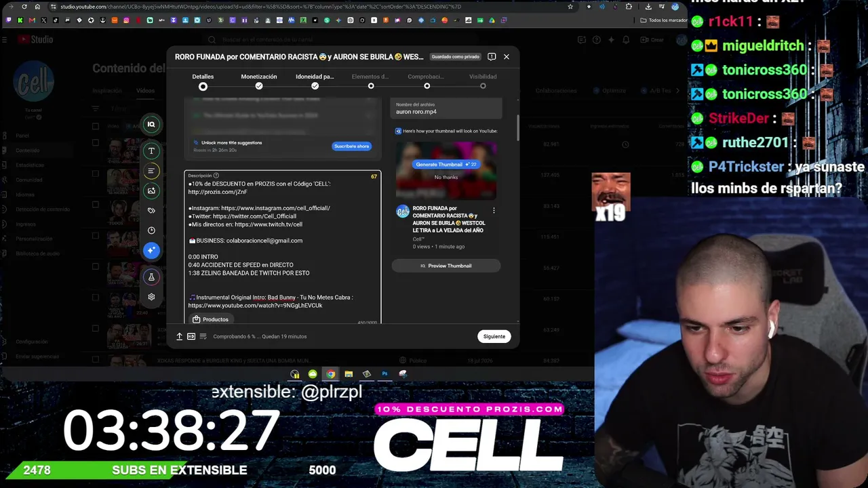Open the vidIQ clock scheduling tool
The width and height of the screenshot is (868, 488).
click(x=151, y=230)
